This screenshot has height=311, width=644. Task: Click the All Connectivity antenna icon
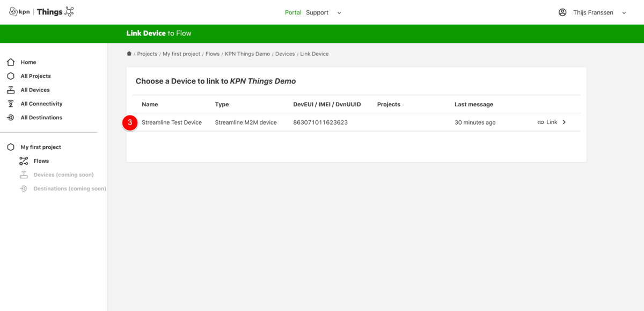point(11,104)
